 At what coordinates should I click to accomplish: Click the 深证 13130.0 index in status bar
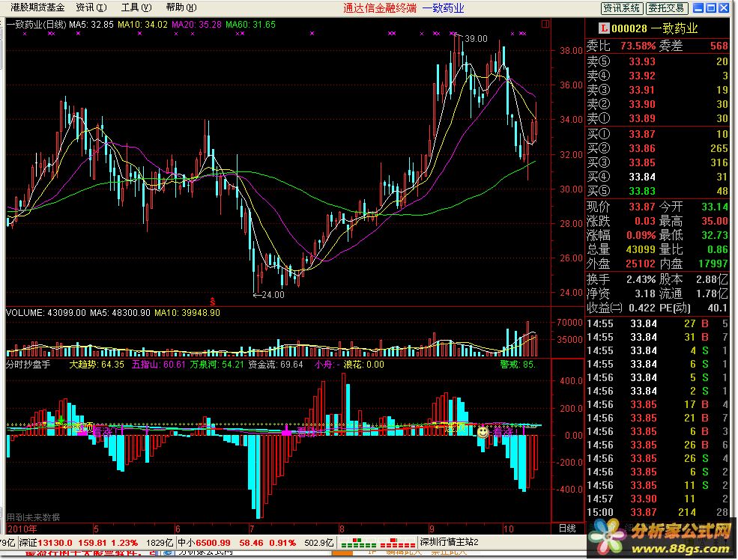[46, 543]
